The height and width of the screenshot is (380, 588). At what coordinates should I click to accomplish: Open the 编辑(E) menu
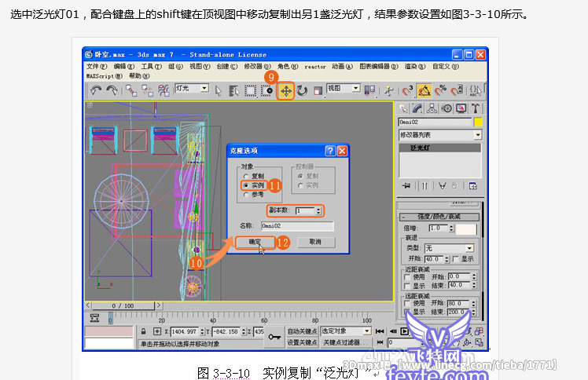[123, 66]
